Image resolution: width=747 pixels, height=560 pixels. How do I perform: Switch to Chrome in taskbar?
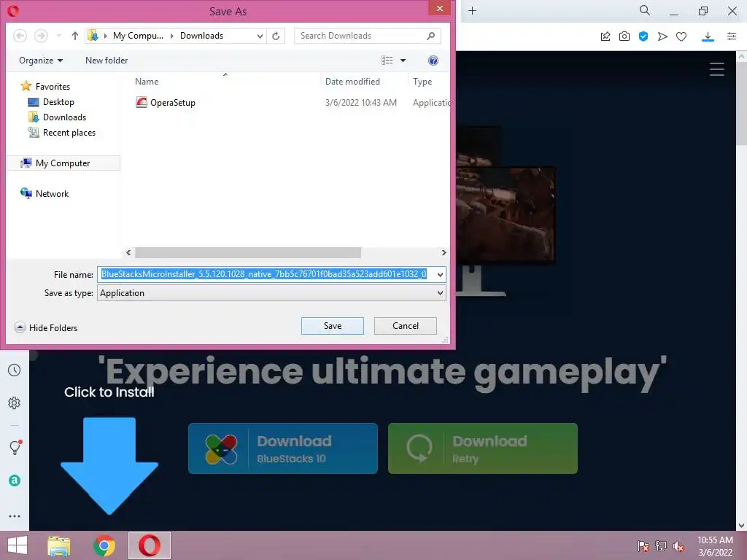click(x=104, y=545)
